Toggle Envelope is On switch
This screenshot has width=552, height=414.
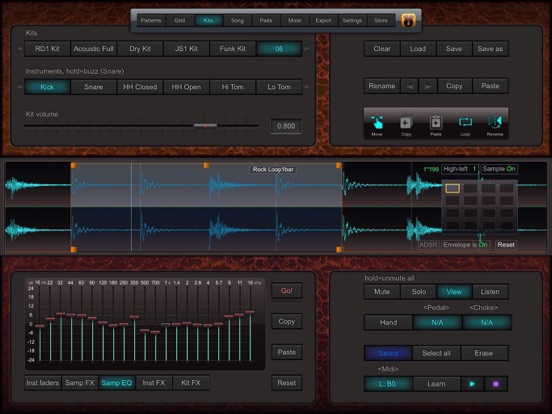pyautogui.click(x=465, y=245)
